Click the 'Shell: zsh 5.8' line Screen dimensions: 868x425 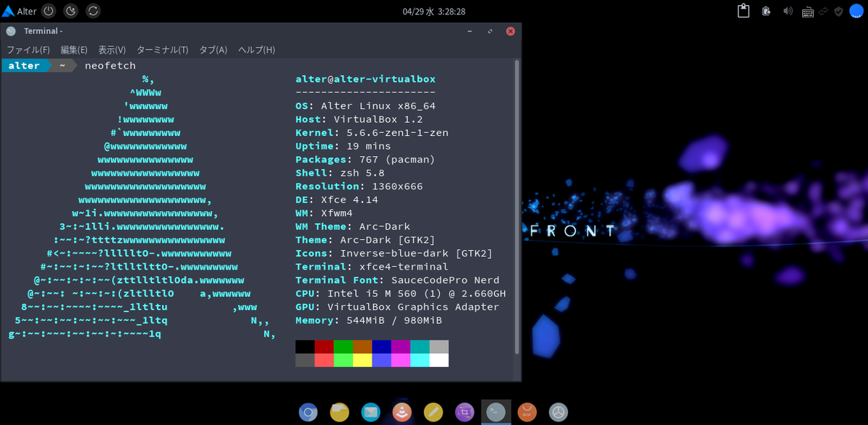340,173
